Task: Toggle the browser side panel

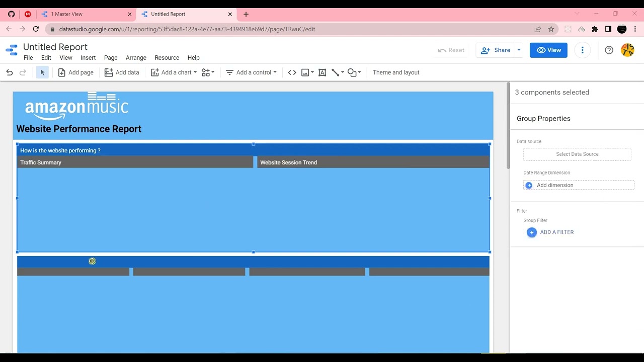Action: [608, 29]
